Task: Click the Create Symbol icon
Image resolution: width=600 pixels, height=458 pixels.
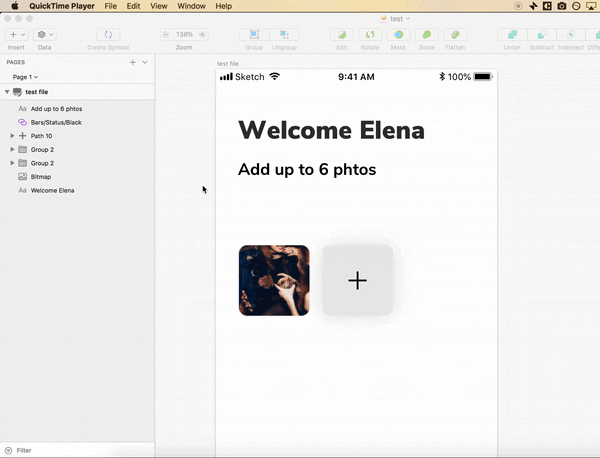Action: (x=108, y=34)
